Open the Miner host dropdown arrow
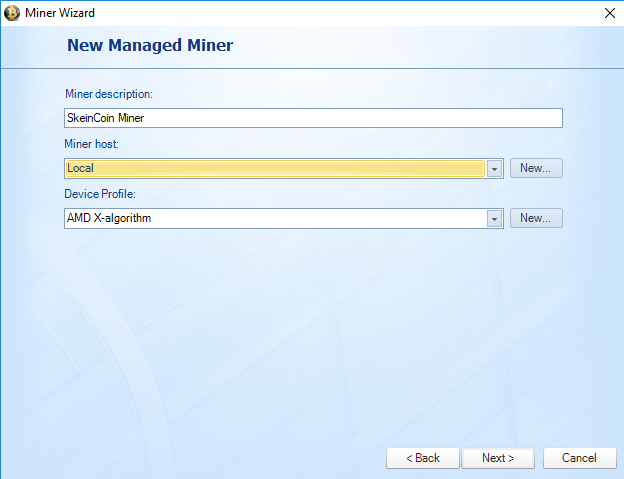 coord(494,169)
